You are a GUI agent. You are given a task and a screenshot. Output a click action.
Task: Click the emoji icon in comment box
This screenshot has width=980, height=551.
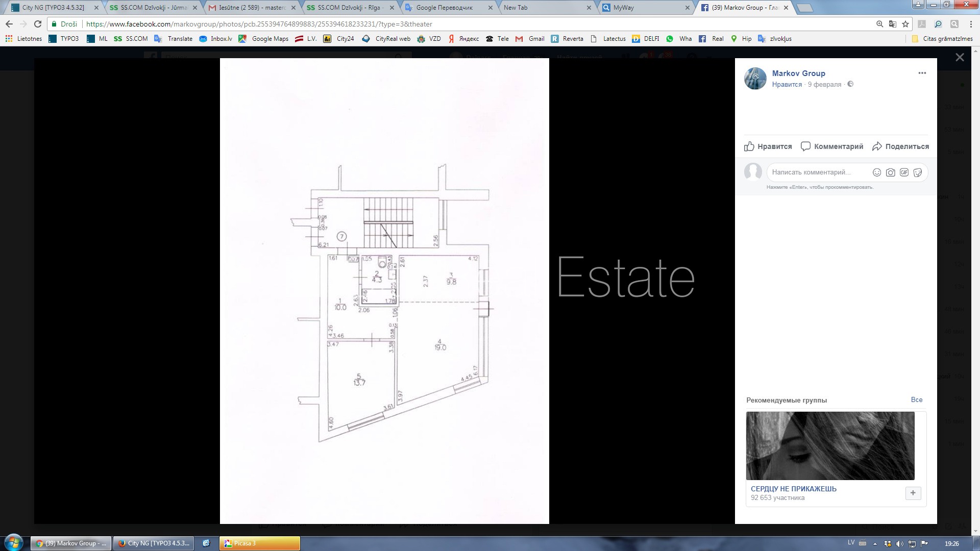coord(876,172)
